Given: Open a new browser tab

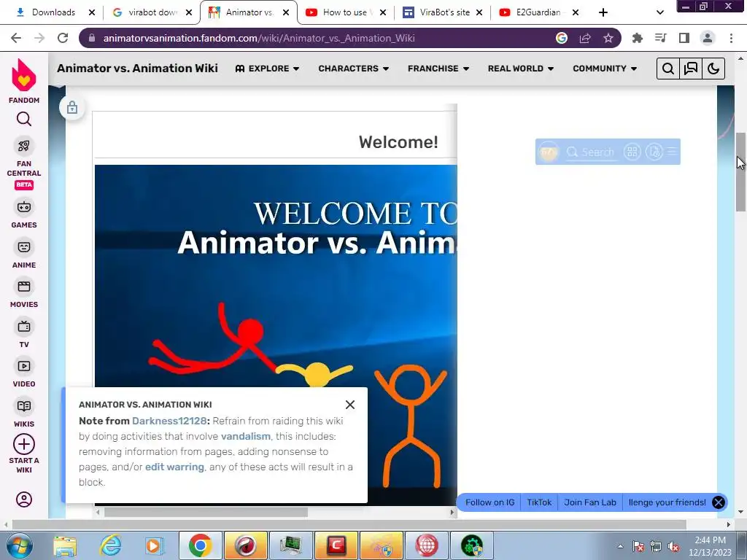Looking at the screenshot, I should point(603,12).
